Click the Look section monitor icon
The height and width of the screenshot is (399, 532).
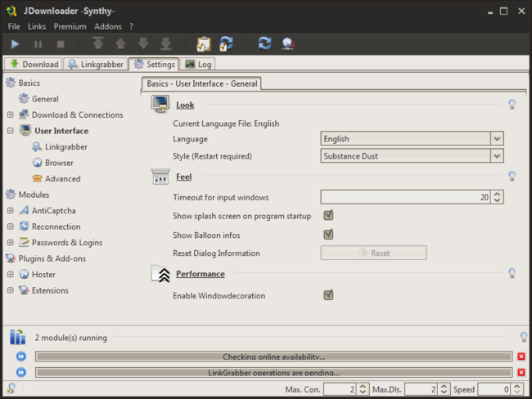click(x=160, y=104)
